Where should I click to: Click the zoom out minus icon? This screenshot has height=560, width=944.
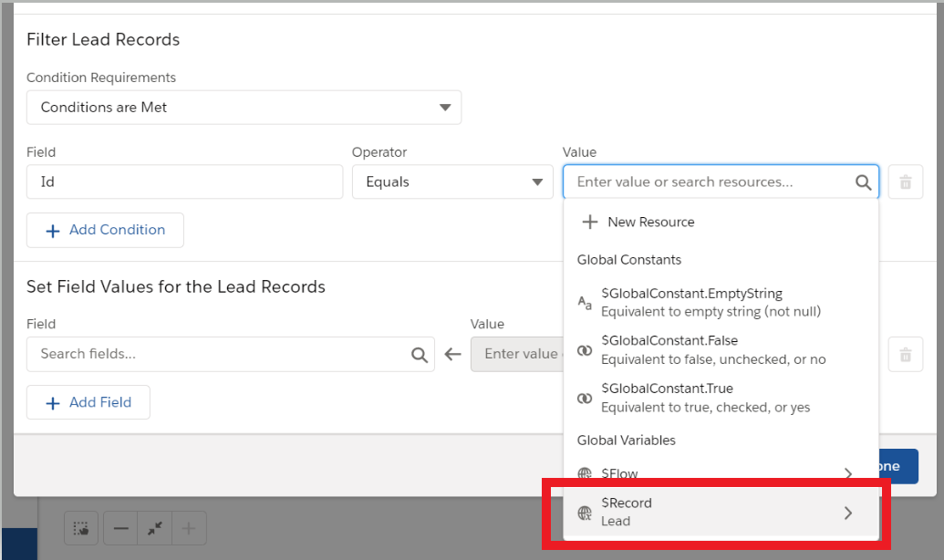coord(124,527)
